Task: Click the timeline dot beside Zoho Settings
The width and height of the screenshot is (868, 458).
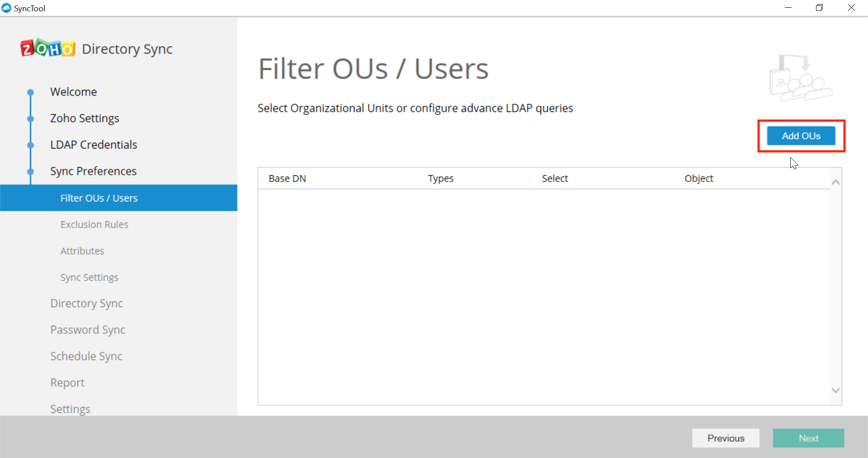Action: point(30,119)
